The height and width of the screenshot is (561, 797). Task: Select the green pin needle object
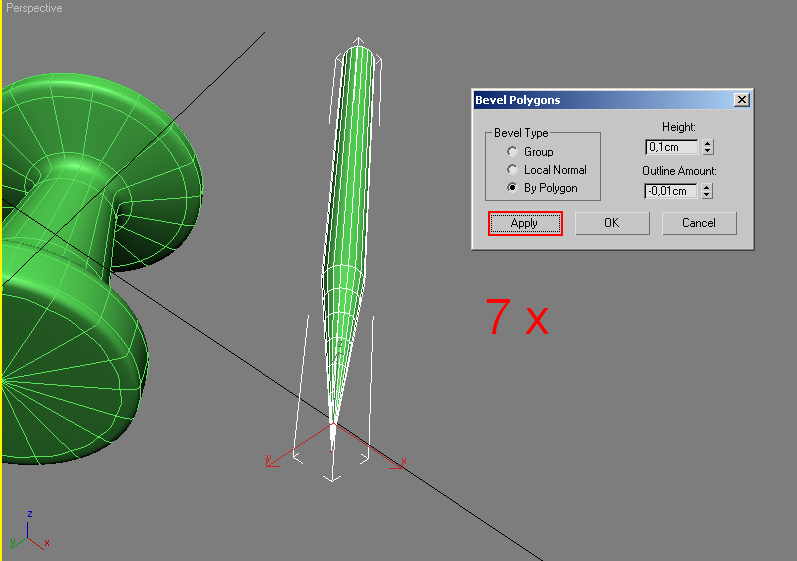(351, 203)
